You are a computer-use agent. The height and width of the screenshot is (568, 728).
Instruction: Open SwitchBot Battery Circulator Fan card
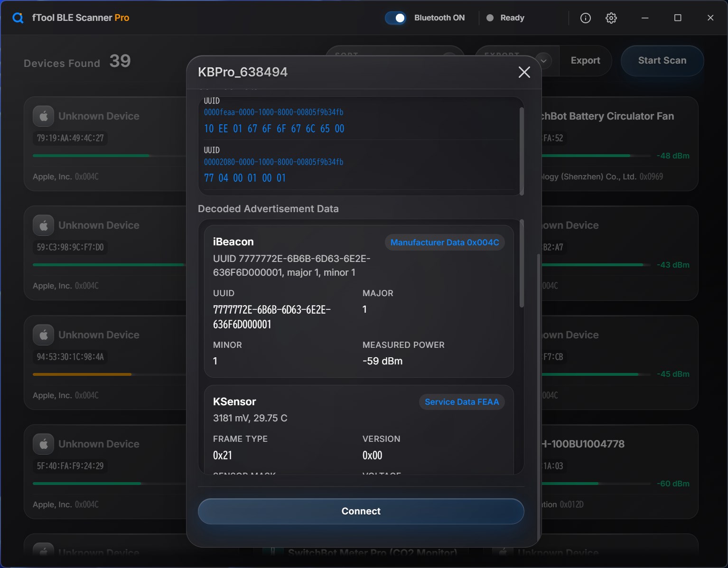[619, 144]
